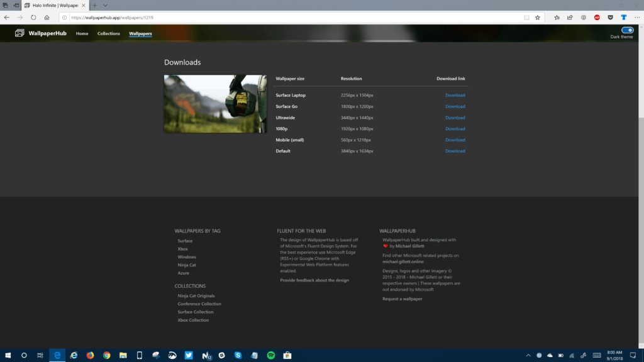Disable the Dark theme toggle
This screenshot has width=644, height=362.
[x=627, y=30]
